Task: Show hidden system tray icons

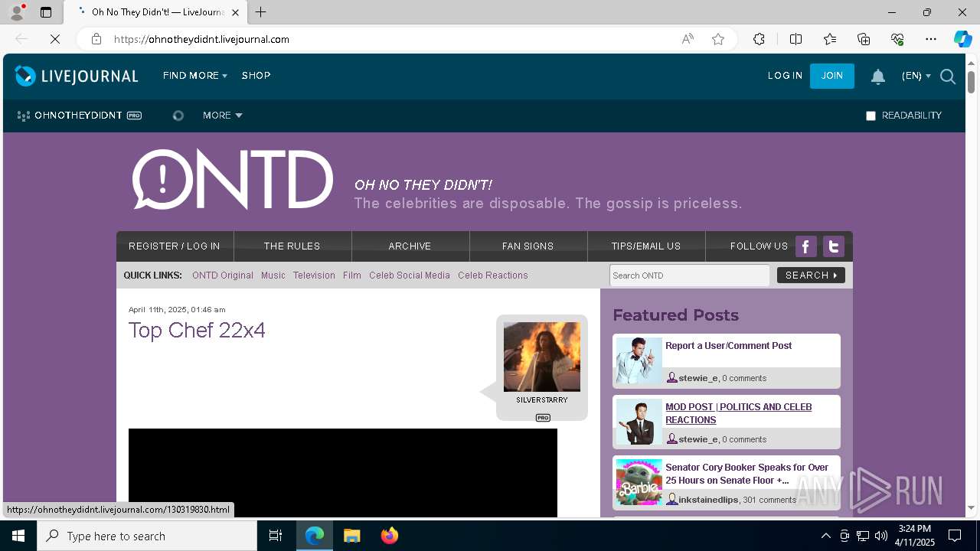Action: [825, 536]
